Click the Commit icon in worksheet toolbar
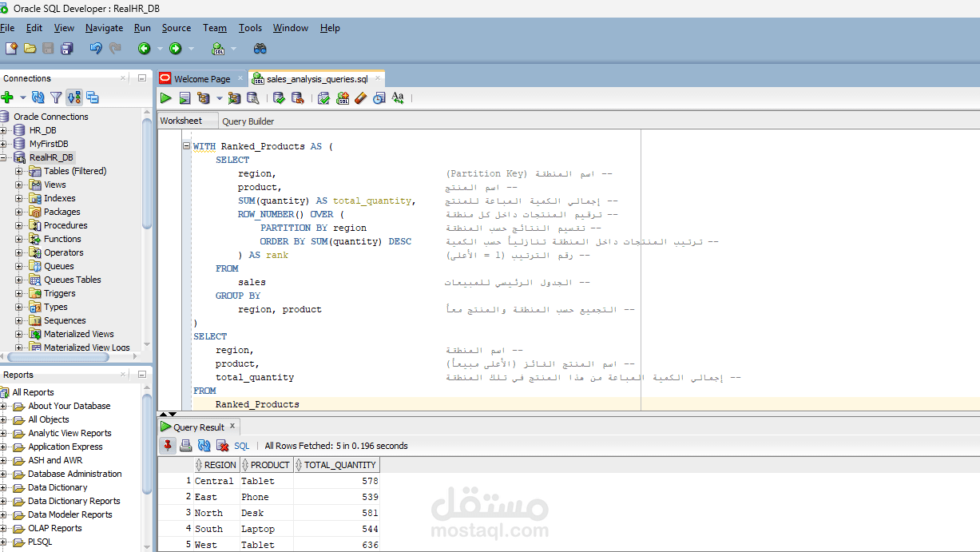The height and width of the screenshot is (552, 980). pyautogui.click(x=279, y=98)
